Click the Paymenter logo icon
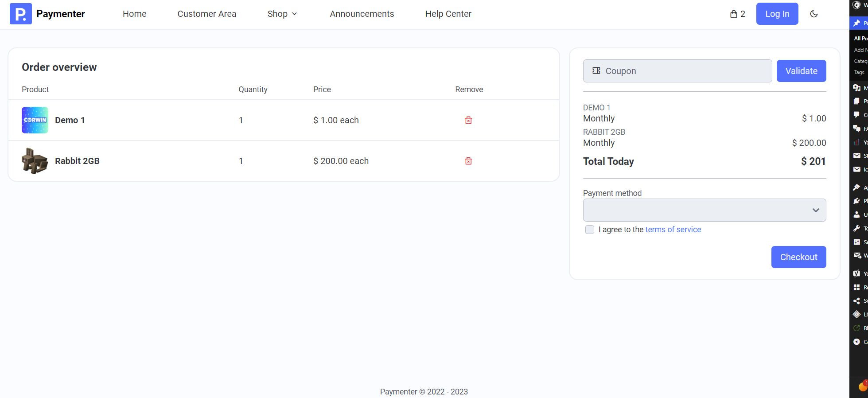Image resolution: width=868 pixels, height=398 pixels. pyautogui.click(x=21, y=14)
